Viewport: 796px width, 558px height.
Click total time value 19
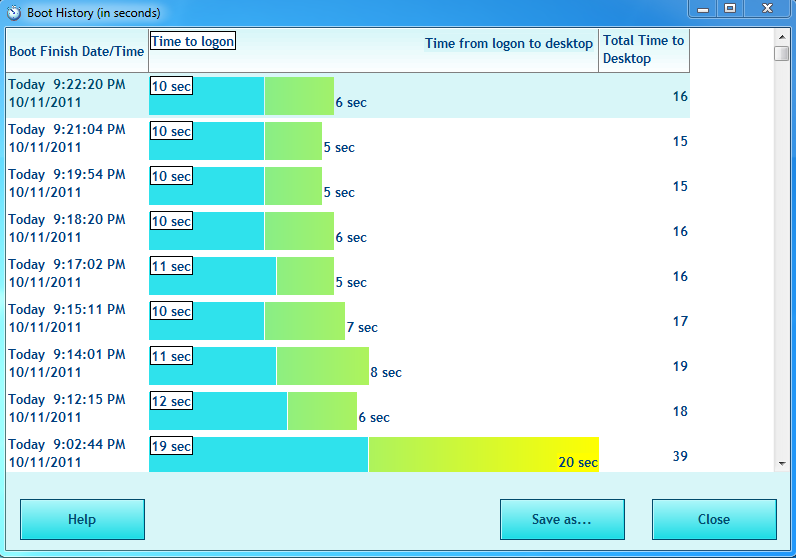tap(680, 366)
